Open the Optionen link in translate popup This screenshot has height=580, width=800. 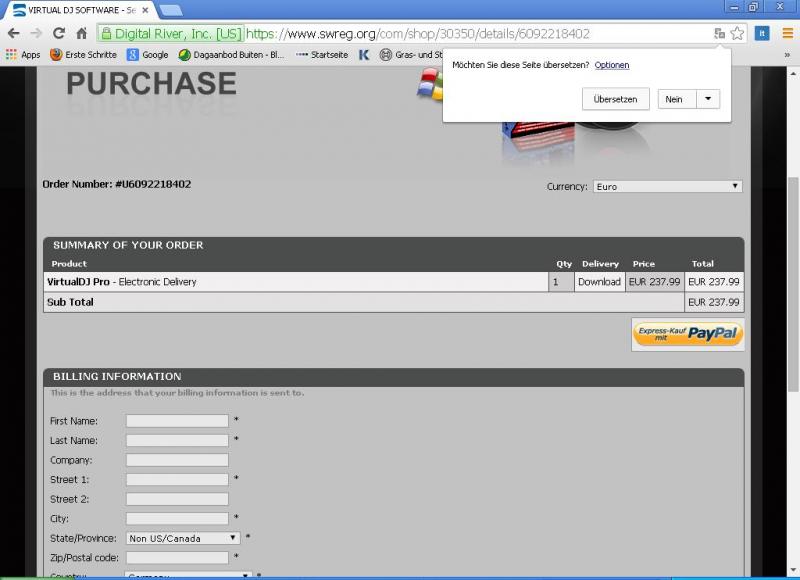click(x=611, y=65)
